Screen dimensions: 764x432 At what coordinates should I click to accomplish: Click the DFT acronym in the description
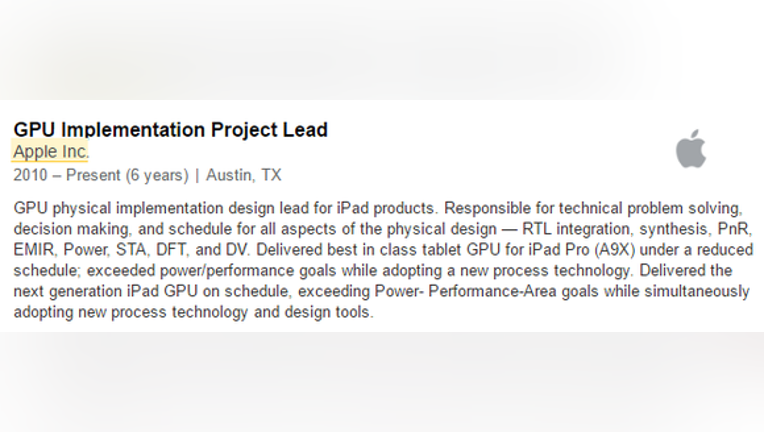[x=171, y=250]
